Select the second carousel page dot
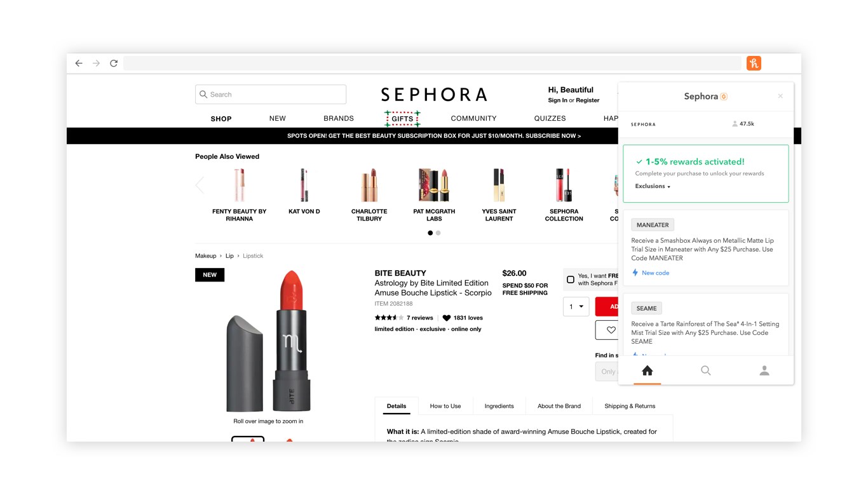 (438, 233)
